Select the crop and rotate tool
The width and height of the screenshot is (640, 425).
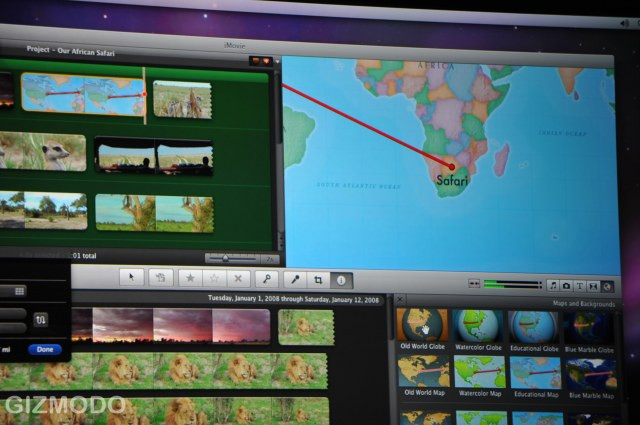coord(318,280)
